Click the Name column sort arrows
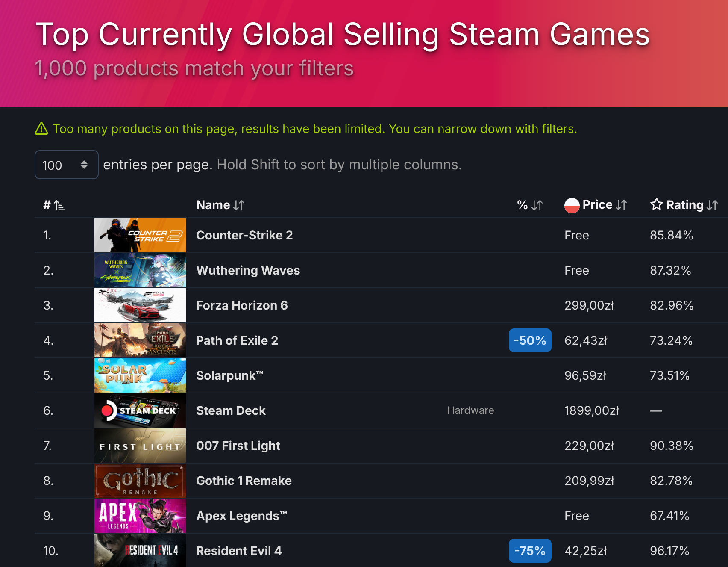 point(239,206)
